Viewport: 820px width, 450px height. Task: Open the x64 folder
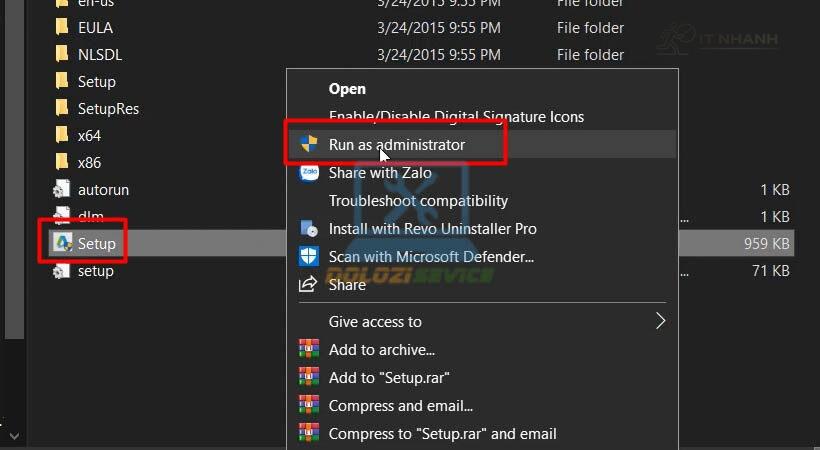pyautogui.click(x=89, y=136)
